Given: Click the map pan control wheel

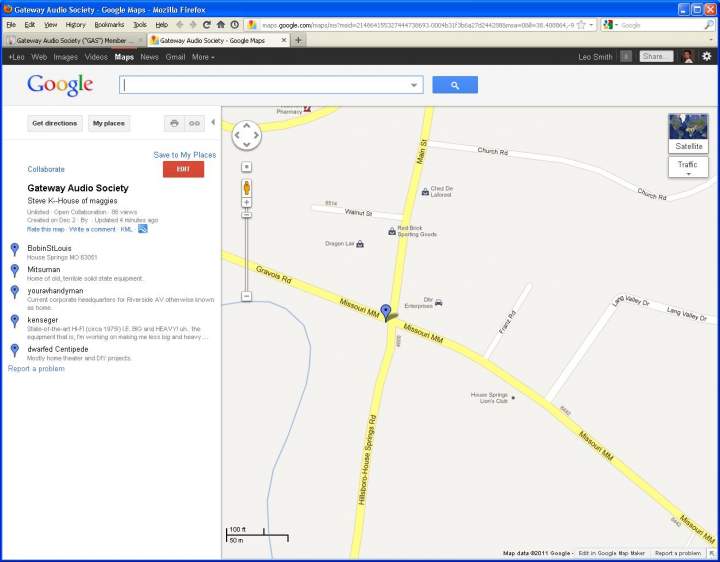Looking at the screenshot, I should pyautogui.click(x=247, y=135).
